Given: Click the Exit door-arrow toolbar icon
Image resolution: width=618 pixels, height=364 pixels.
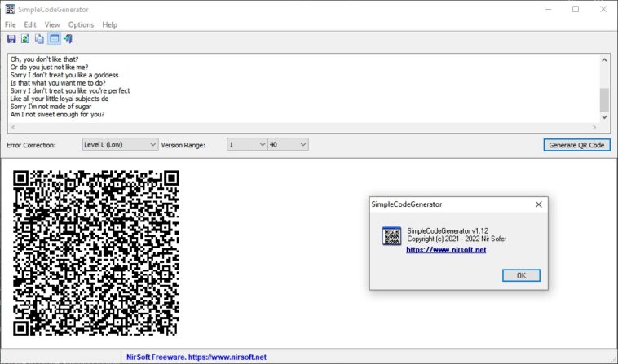Looking at the screenshot, I should point(68,38).
